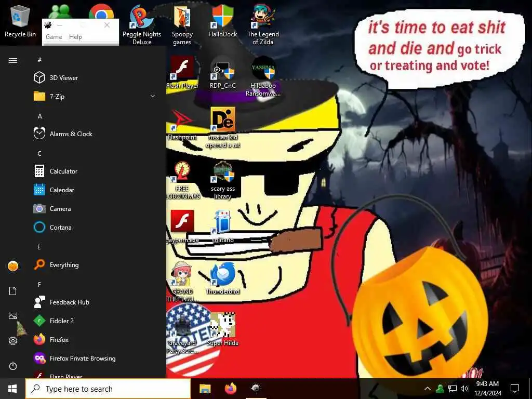Open the Power options button
The width and height of the screenshot is (532, 399).
pos(13,366)
